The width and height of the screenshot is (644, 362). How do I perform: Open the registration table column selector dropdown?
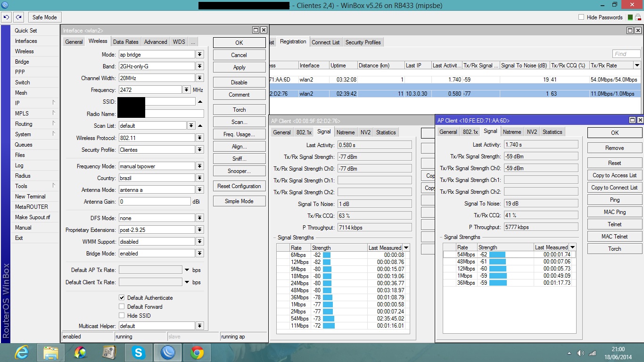click(637, 66)
